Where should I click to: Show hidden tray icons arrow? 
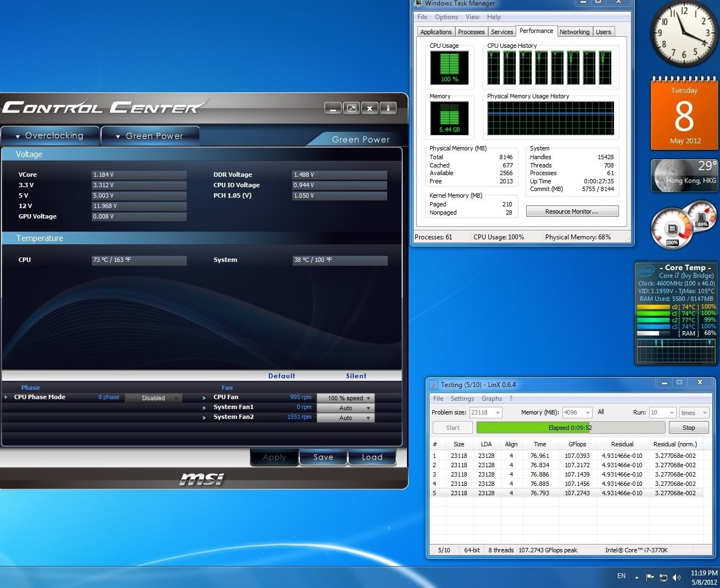point(637,578)
